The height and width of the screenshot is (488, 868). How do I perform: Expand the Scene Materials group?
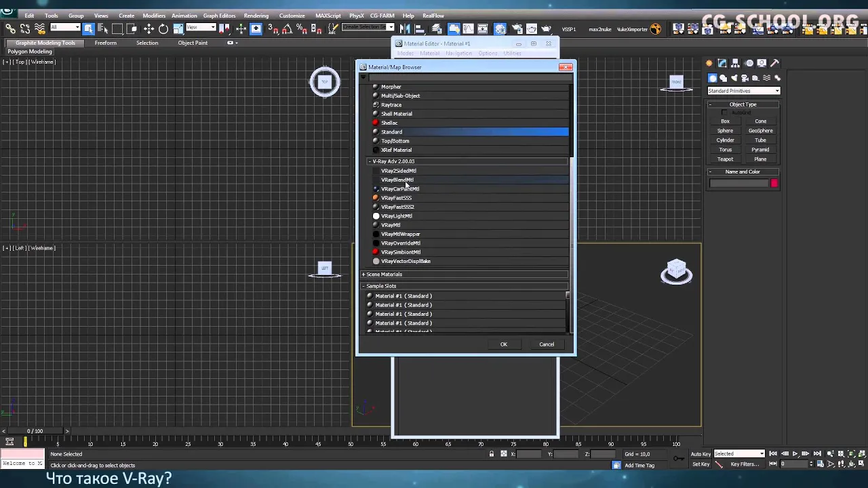(x=364, y=274)
